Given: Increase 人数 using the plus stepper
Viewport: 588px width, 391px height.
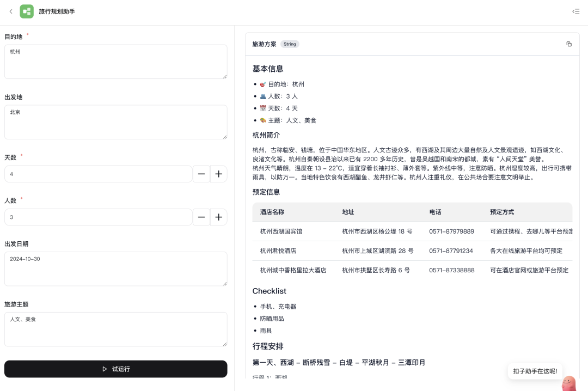Looking at the screenshot, I should pyautogui.click(x=218, y=217).
